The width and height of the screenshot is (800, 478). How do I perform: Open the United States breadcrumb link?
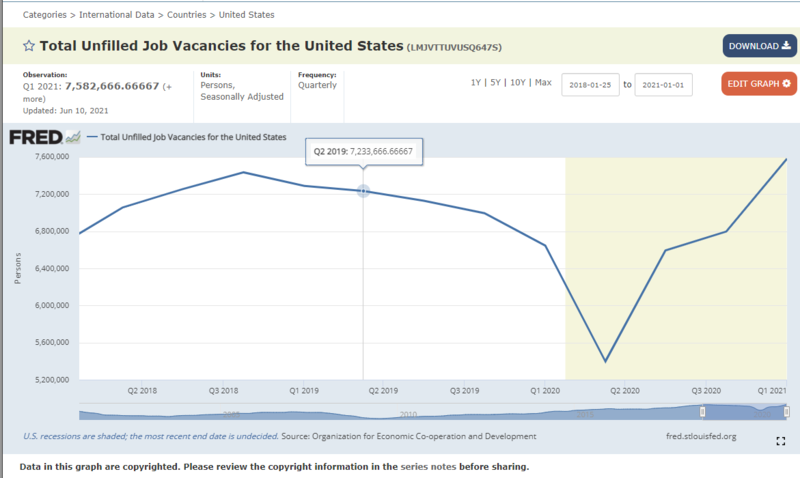tap(247, 15)
